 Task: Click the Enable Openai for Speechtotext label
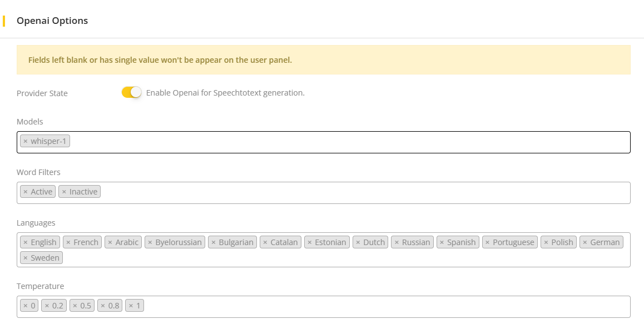(x=225, y=93)
